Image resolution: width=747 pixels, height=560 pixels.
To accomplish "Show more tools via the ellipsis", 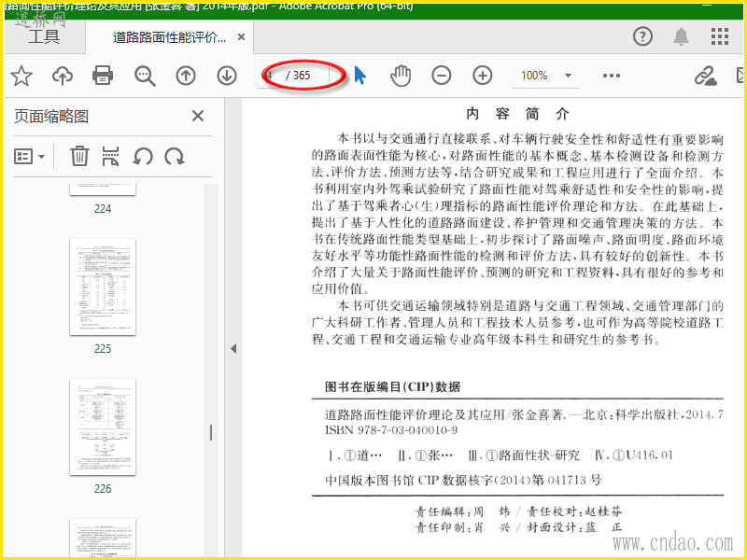I will (x=612, y=76).
